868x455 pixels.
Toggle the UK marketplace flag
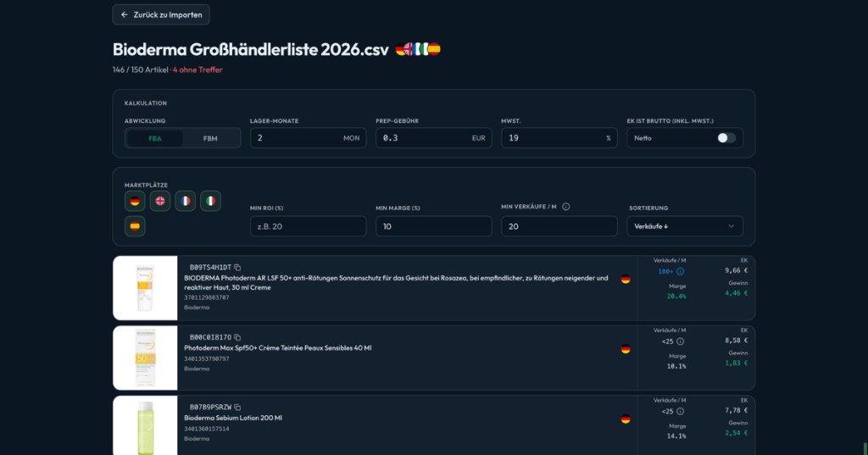160,201
